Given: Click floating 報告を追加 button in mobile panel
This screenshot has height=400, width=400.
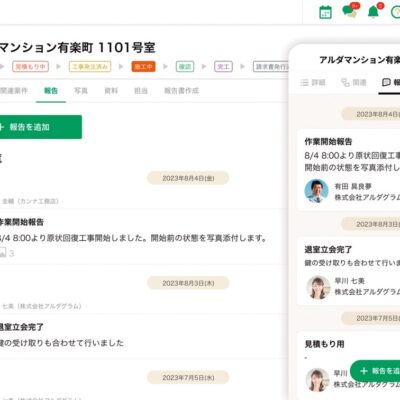Looking at the screenshot, I should (x=375, y=371).
